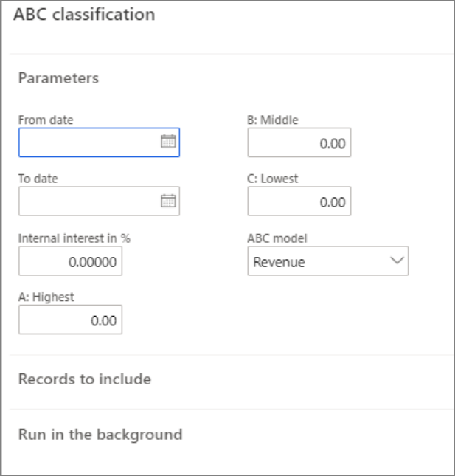
Task: Collapse the Parameters section header
Action: (x=58, y=77)
